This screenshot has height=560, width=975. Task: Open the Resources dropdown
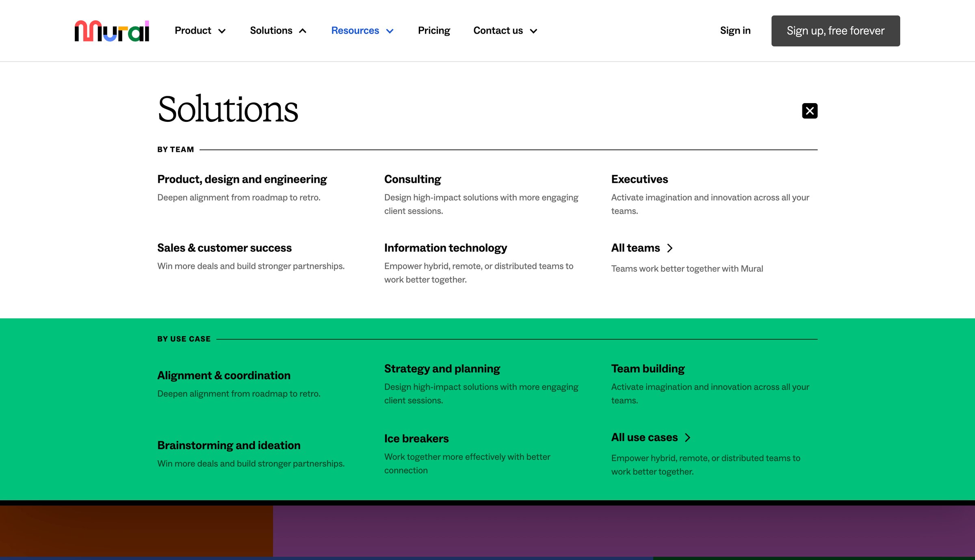[x=362, y=31]
